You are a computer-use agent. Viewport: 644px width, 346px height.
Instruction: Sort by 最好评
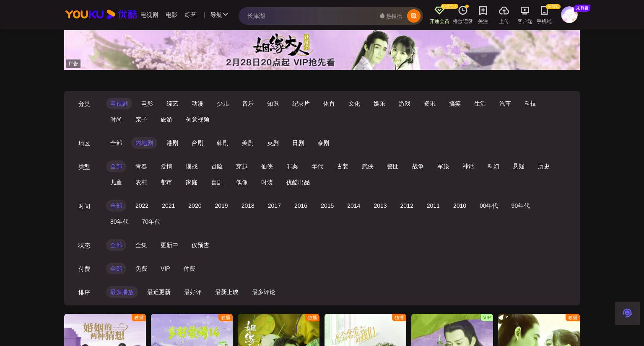click(193, 292)
